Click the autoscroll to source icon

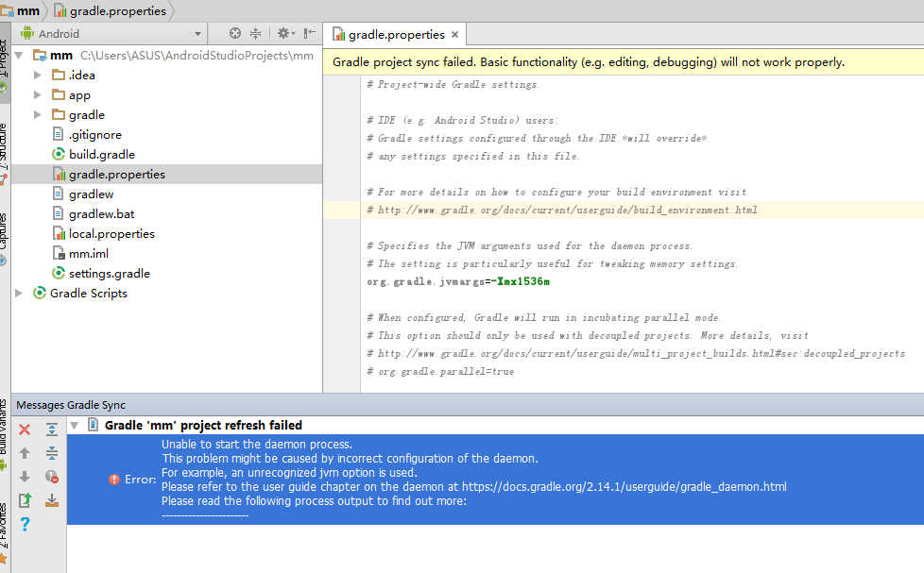click(52, 500)
